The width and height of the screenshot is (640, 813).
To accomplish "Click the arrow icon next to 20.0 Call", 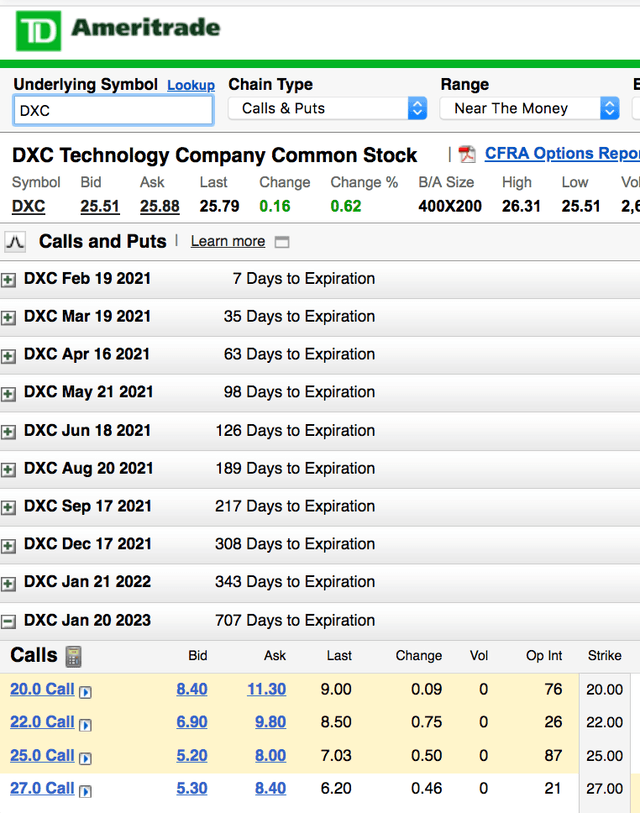I will tap(85, 692).
